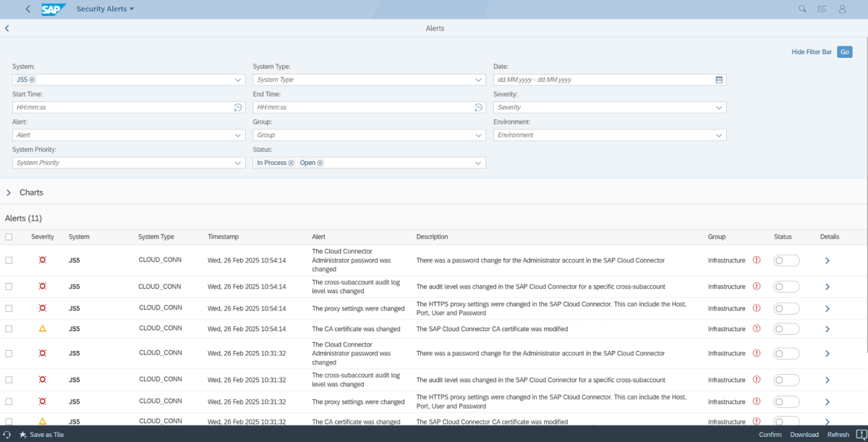The width and height of the screenshot is (868, 442).
Task: Open search from the SAP header
Action: point(801,9)
